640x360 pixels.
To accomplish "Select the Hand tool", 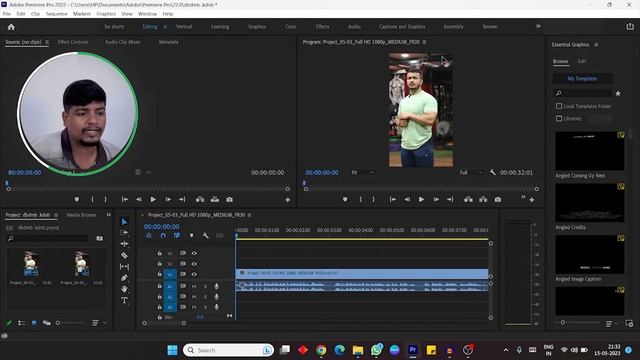I will coord(124,289).
